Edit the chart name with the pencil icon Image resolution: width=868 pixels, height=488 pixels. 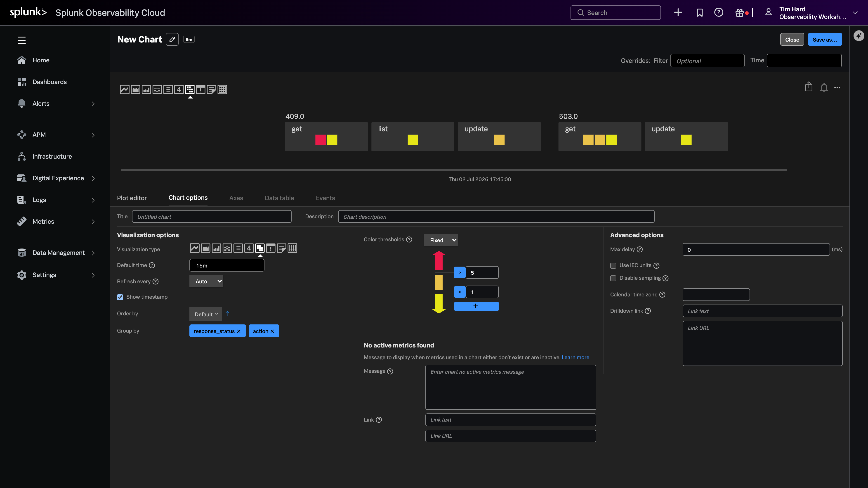pos(172,39)
